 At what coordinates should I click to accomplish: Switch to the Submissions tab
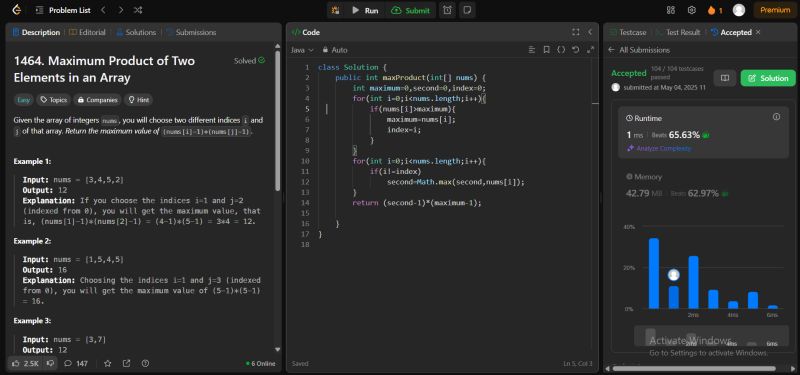(191, 32)
